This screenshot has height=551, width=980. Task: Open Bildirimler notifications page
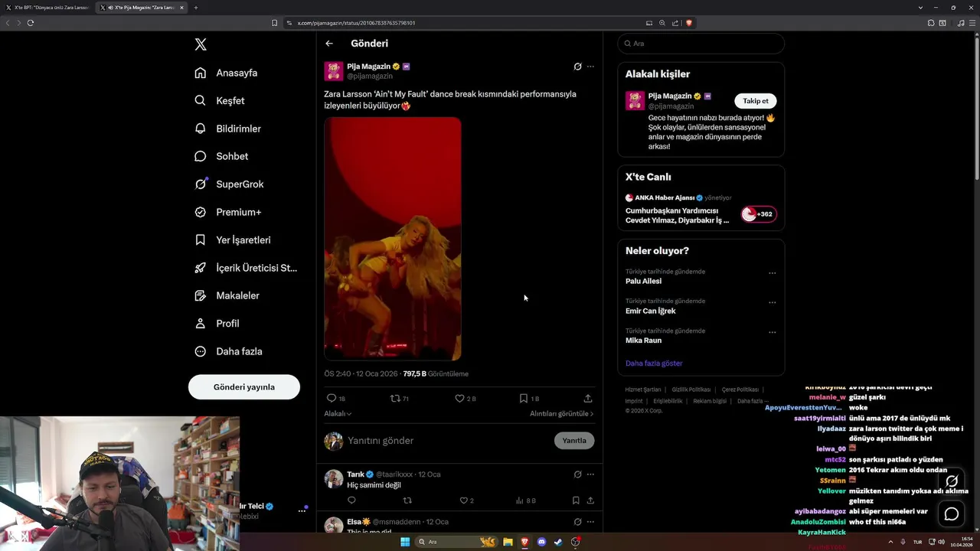pos(228,129)
